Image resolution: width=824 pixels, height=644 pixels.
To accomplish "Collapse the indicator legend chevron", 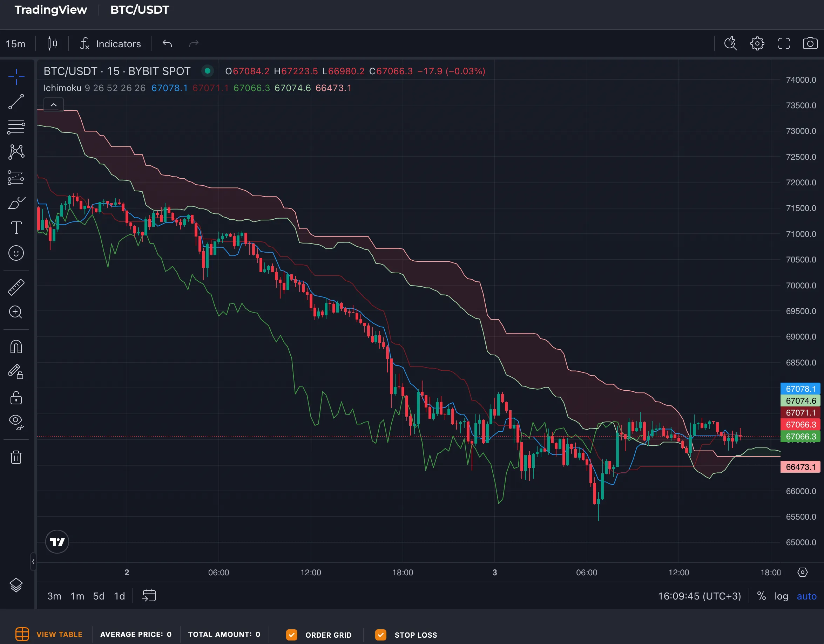I will click(54, 105).
